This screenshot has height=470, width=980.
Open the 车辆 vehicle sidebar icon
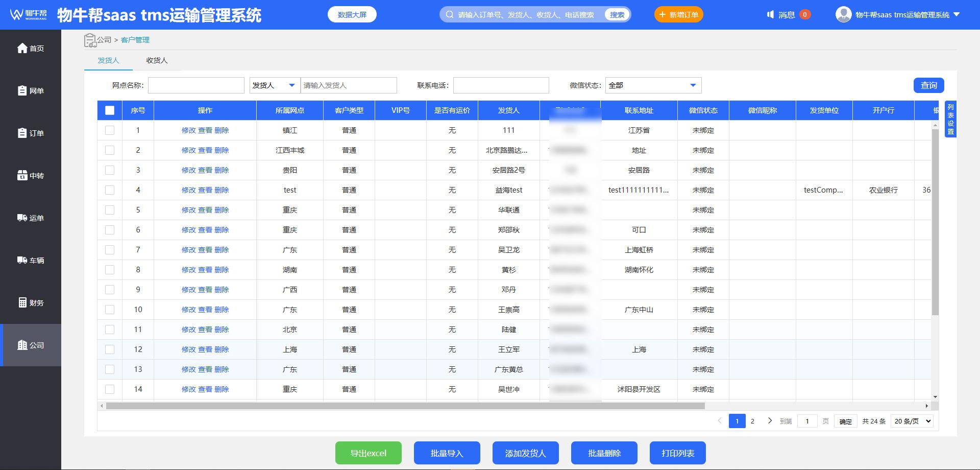(x=22, y=260)
